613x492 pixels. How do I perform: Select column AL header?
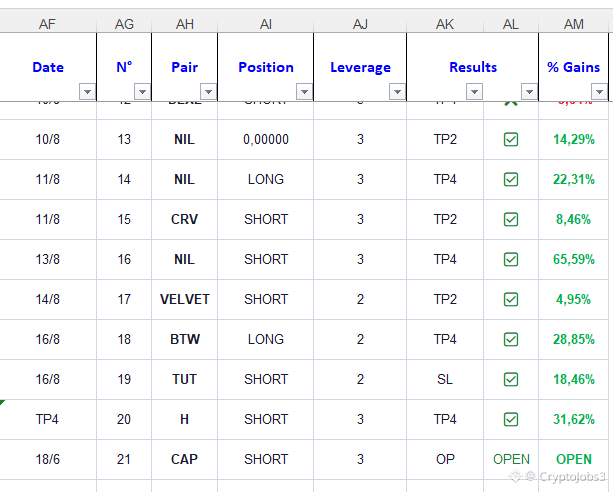[x=511, y=24]
